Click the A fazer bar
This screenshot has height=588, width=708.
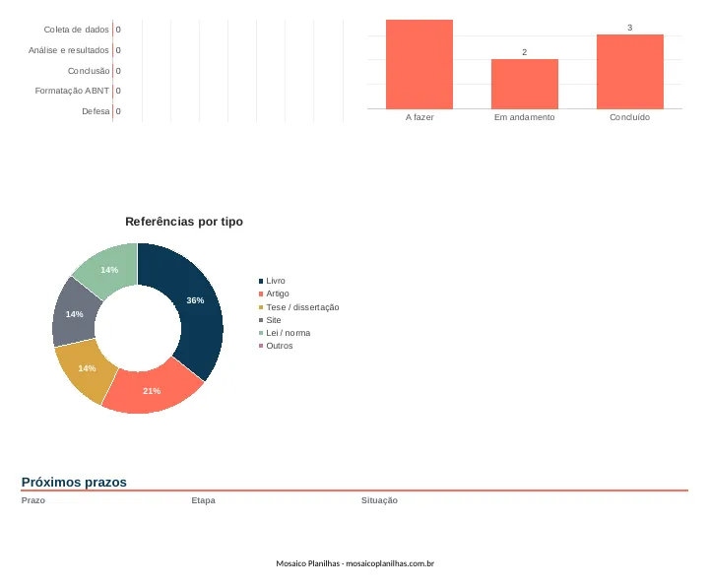(419, 64)
